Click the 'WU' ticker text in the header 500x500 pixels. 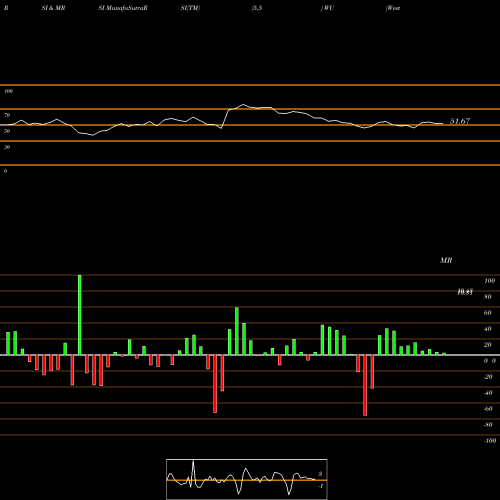click(x=329, y=8)
